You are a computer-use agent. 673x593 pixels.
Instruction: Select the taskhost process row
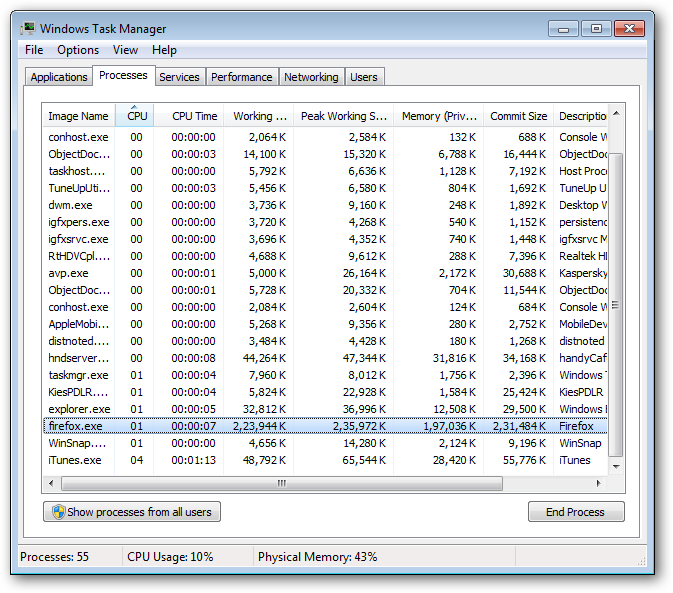325,171
